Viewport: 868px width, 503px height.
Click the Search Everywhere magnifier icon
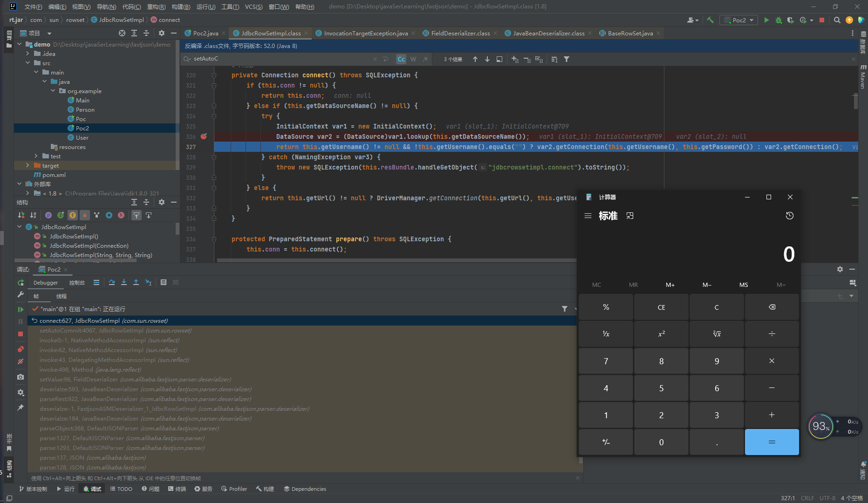tap(837, 20)
